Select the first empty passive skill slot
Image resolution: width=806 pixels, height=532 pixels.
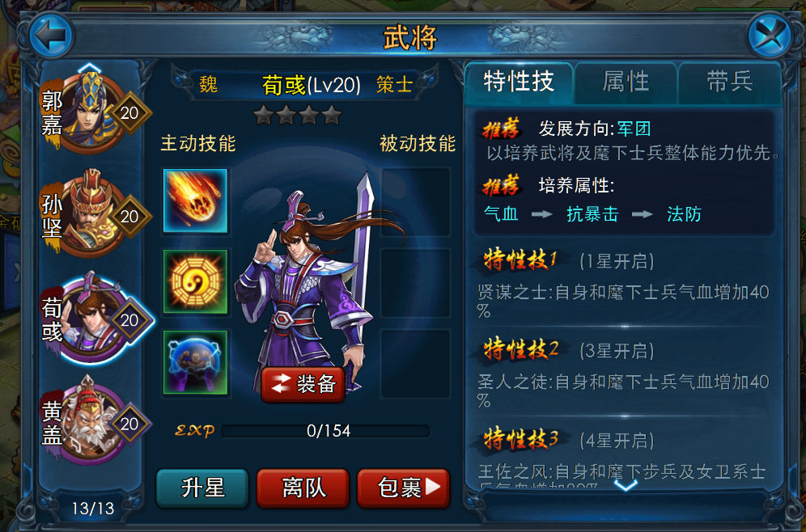tap(416, 201)
